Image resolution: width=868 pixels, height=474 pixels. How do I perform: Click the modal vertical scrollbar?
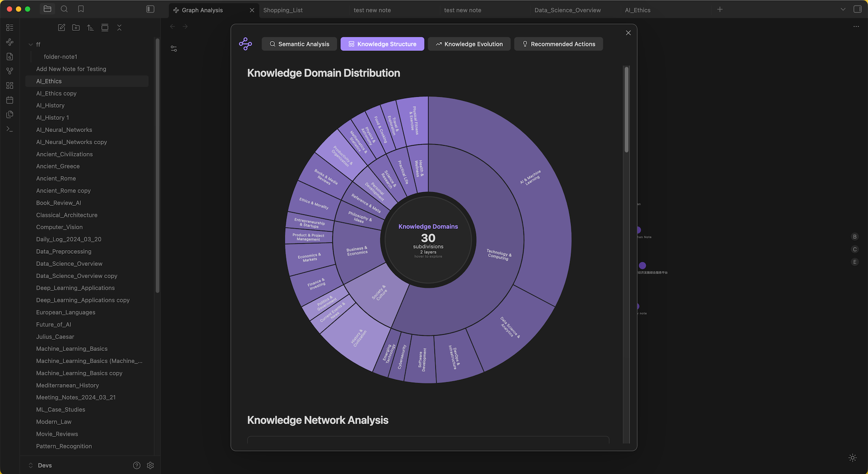627,109
